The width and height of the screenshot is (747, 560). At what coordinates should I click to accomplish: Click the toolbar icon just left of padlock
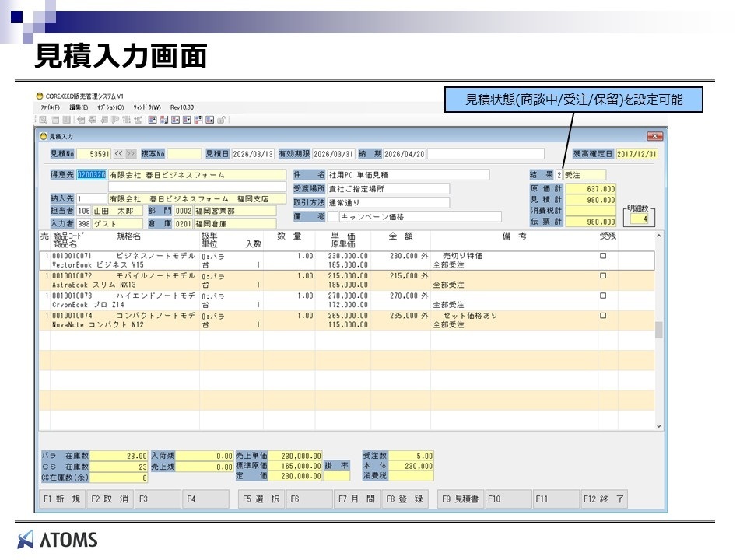point(209,120)
